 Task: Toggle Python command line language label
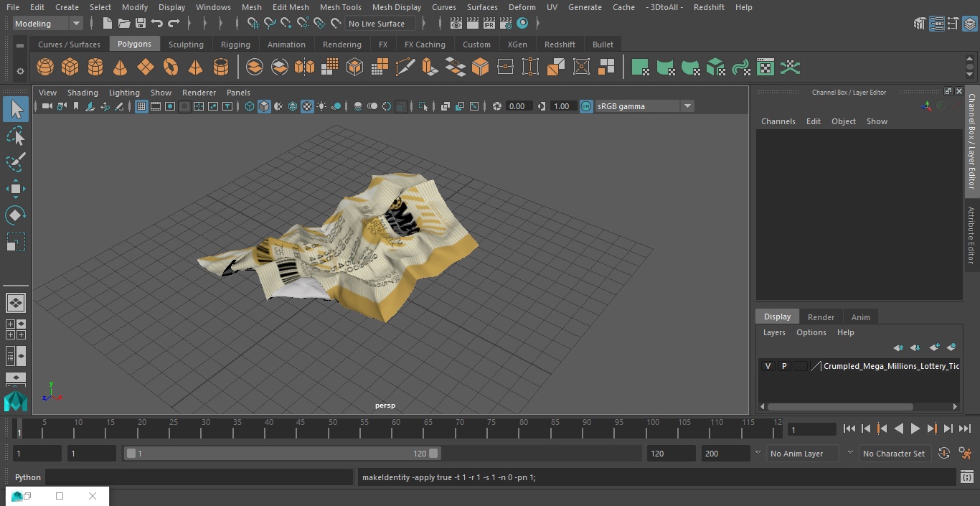point(28,477)
